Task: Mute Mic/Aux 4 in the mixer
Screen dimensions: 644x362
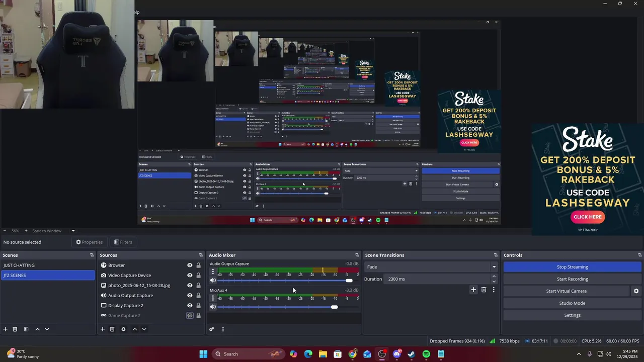Action: tap(213, 307)
